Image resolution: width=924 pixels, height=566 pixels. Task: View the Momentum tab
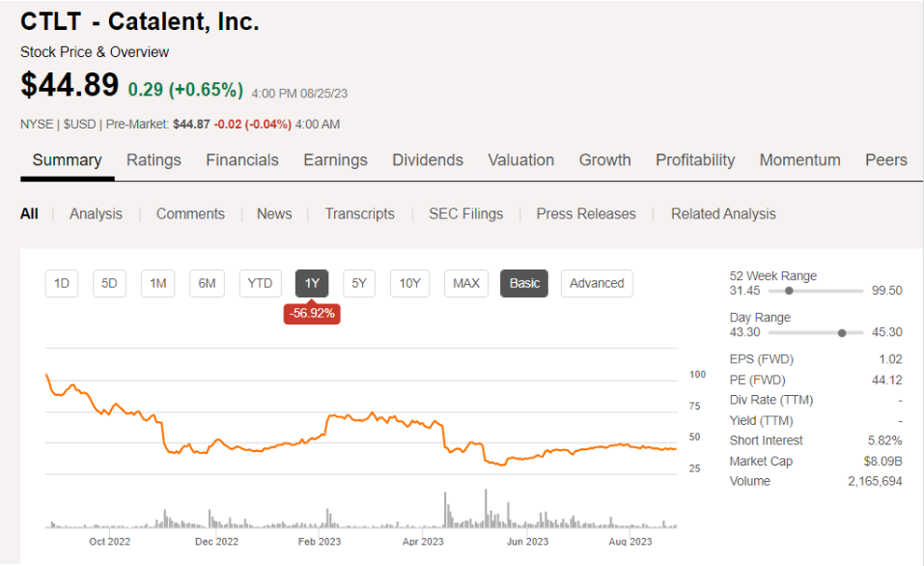[799, 160]
